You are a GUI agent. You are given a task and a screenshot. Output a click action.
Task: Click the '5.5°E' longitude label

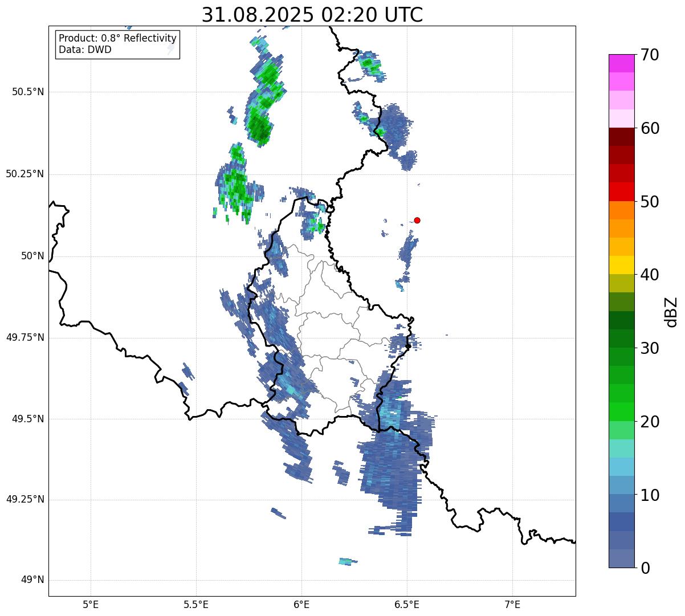196,604
